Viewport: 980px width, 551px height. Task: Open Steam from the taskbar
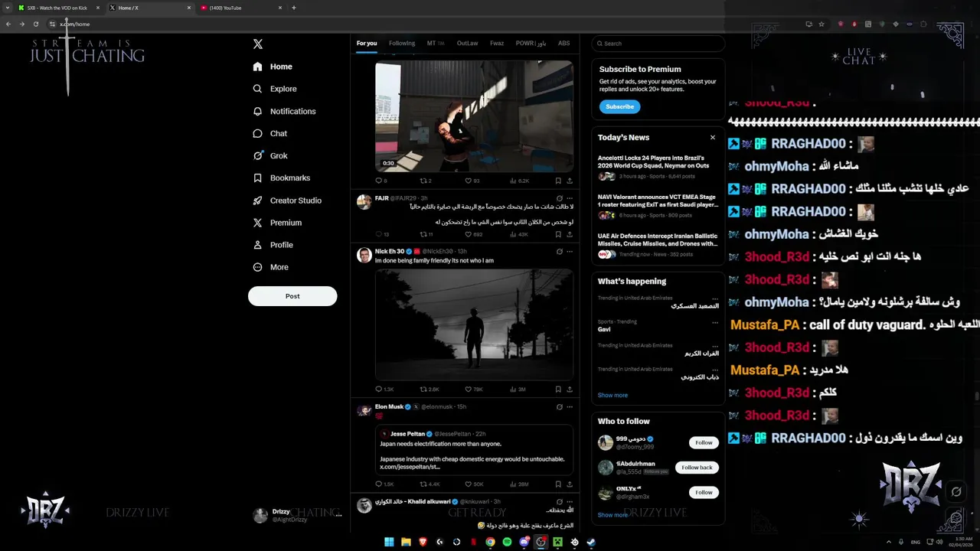[x=591, y=542]
